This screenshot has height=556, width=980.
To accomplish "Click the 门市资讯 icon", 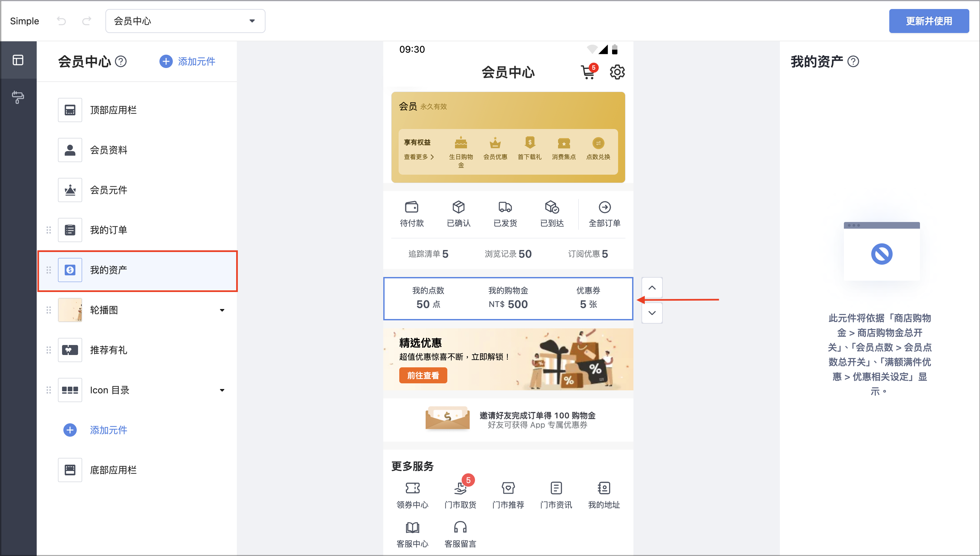I will click(556, 488).
